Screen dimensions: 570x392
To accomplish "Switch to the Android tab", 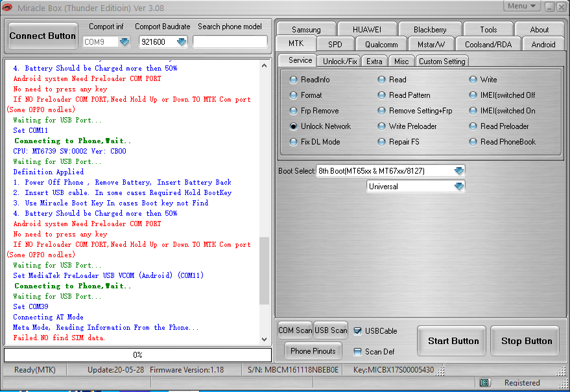I will pyautogui.click(x=543, y=44).
